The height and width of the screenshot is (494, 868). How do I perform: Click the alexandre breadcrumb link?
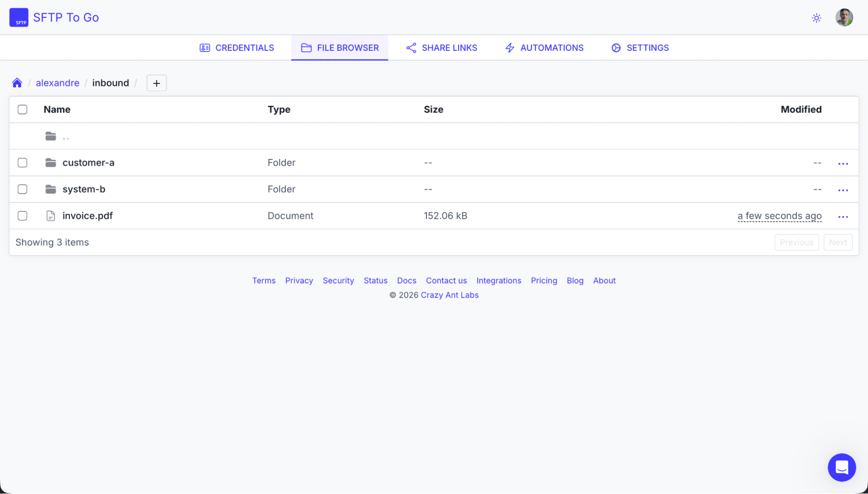[x=57, y=83]
